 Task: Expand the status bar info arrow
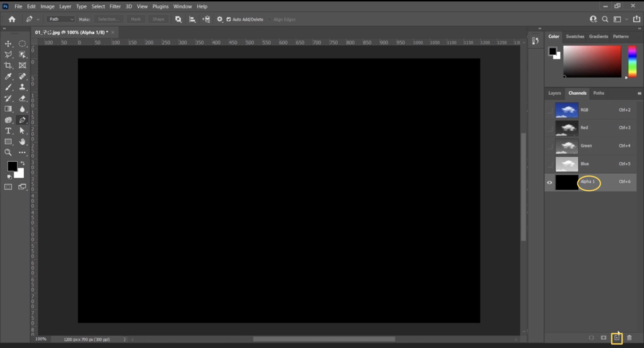coord(125,340)
